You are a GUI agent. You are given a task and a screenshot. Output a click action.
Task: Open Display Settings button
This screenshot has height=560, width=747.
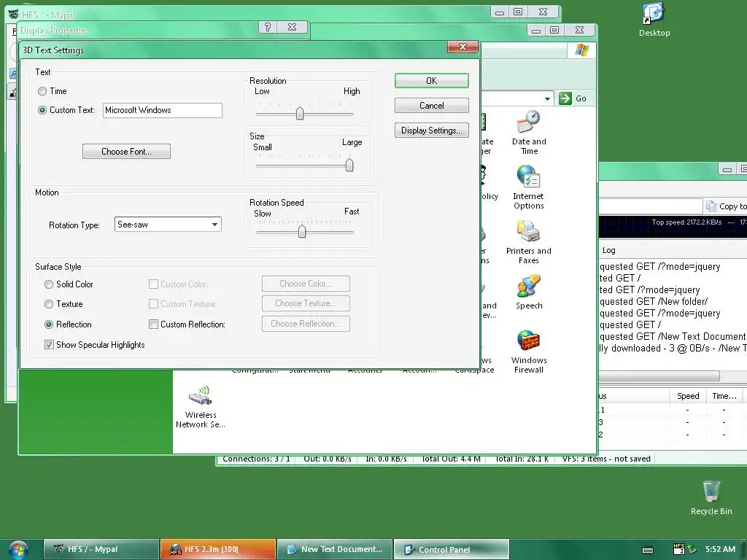[x=432, y=130]
